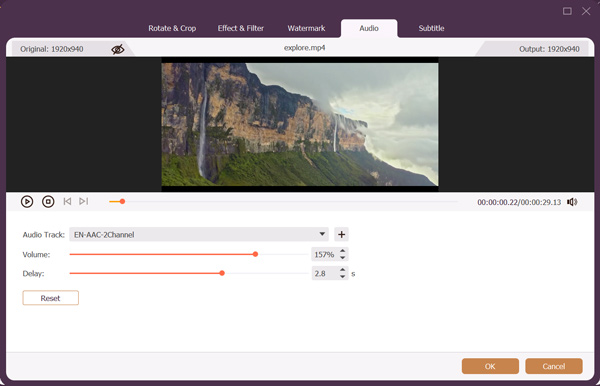Open the Watermark tab
The height and width of the screenshot is (386, 600).
coord(306,28)
